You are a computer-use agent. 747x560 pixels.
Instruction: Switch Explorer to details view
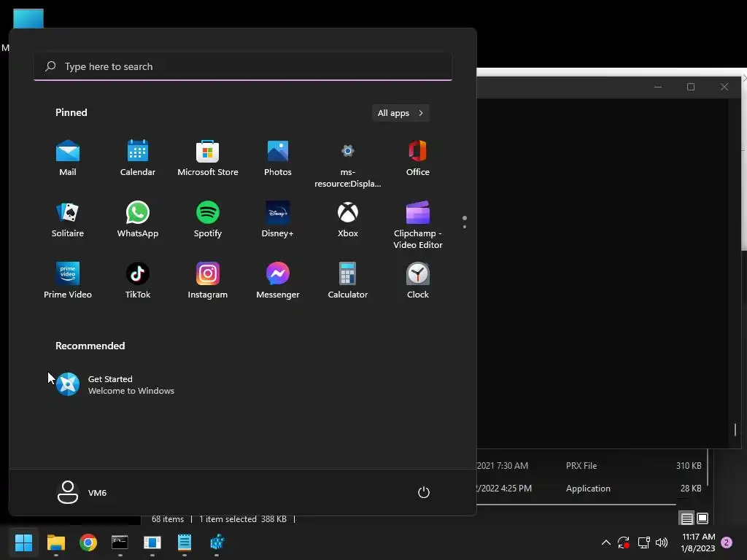pos(686,518)
